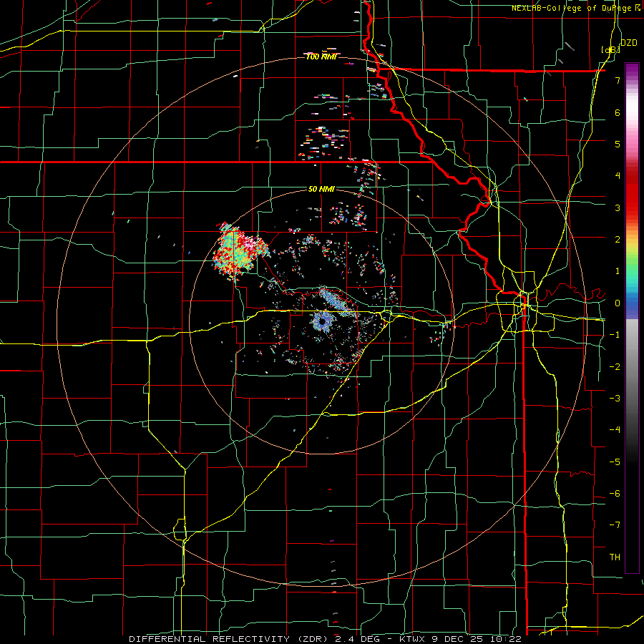Click the KTWX radar site identifier
Image resolution: width=644 pixels, height=644 pixels.
[x=412, y=639]
